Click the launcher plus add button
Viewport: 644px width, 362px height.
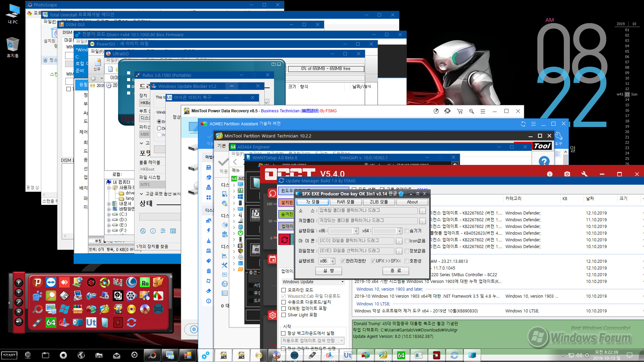(x=19, y=292)
